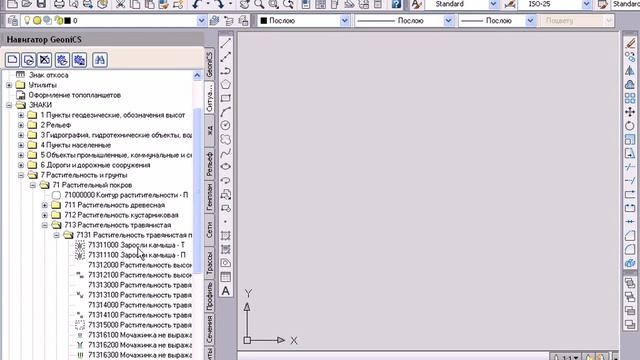
Task: Click the Undo arrow icon
Action: (x=197, y=4)
